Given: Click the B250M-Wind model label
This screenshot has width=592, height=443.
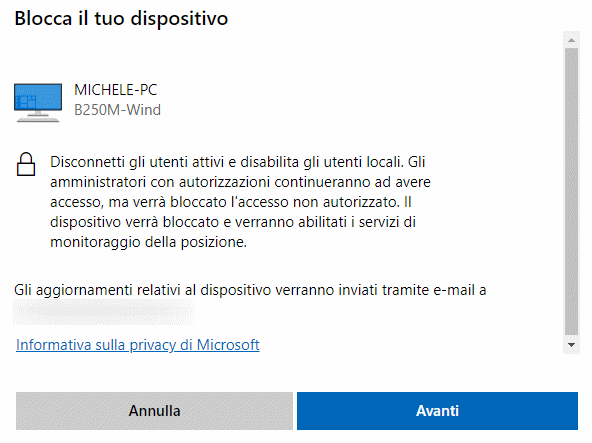Looking at the screenshot, I should point(117,110).
